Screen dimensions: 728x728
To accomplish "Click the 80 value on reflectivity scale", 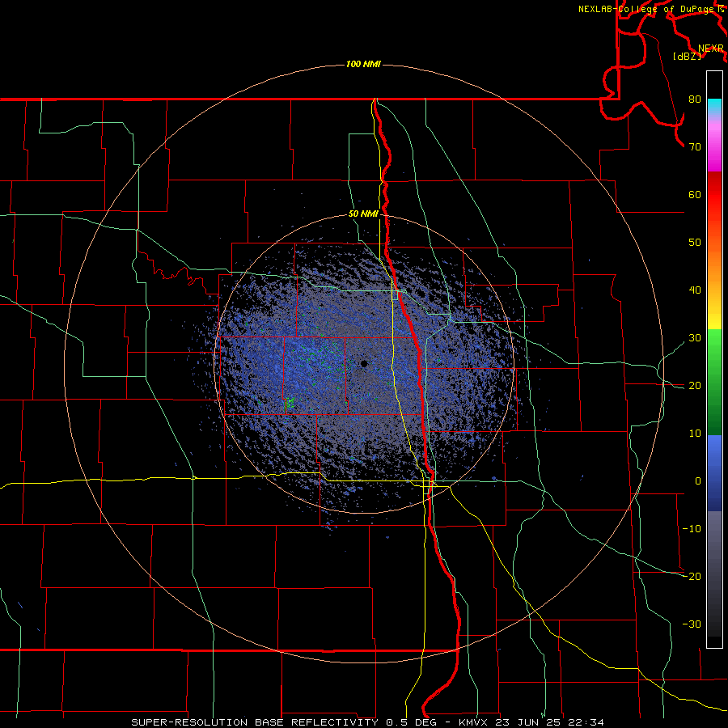I will click(x=695, y=99).
